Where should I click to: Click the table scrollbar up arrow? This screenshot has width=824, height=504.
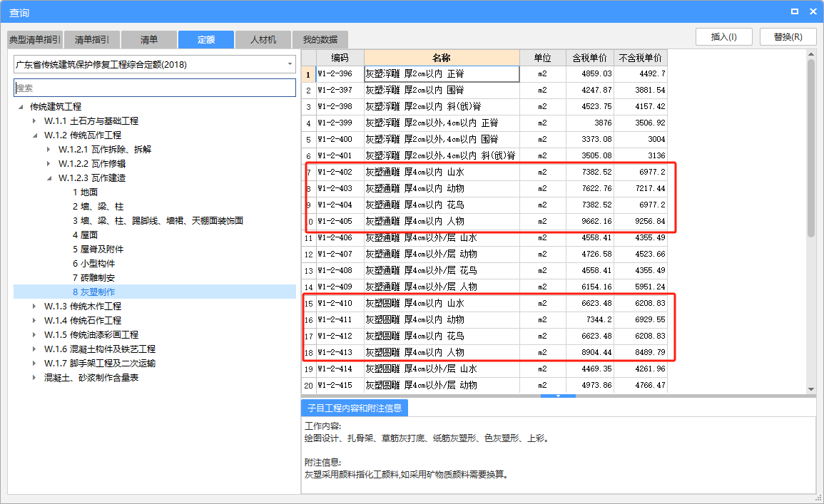pyautogui.click(x=811, y=54)
